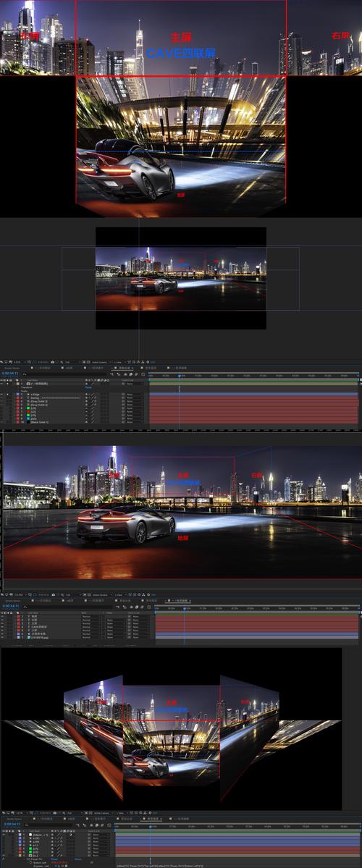This screenshot has width=362, height=868.
Task: Select the blue CAVE四联屏 title in top viewer
Action: (x=181, y=54)
